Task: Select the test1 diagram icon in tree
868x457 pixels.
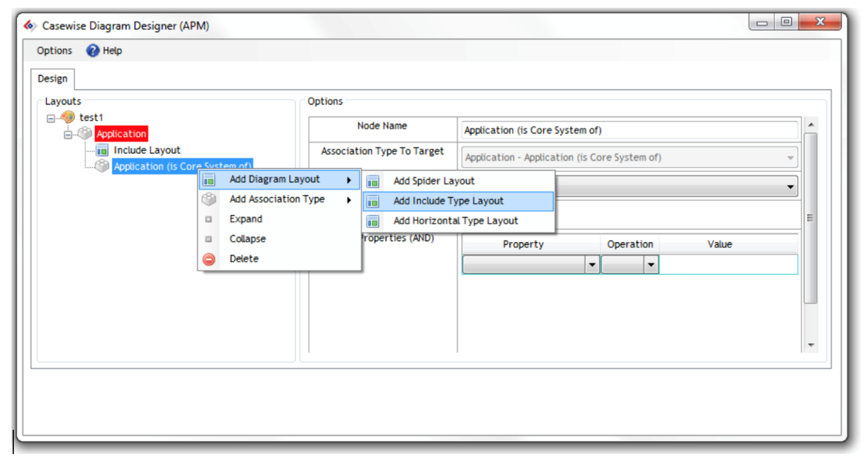Action: click(x=68, y=118)
